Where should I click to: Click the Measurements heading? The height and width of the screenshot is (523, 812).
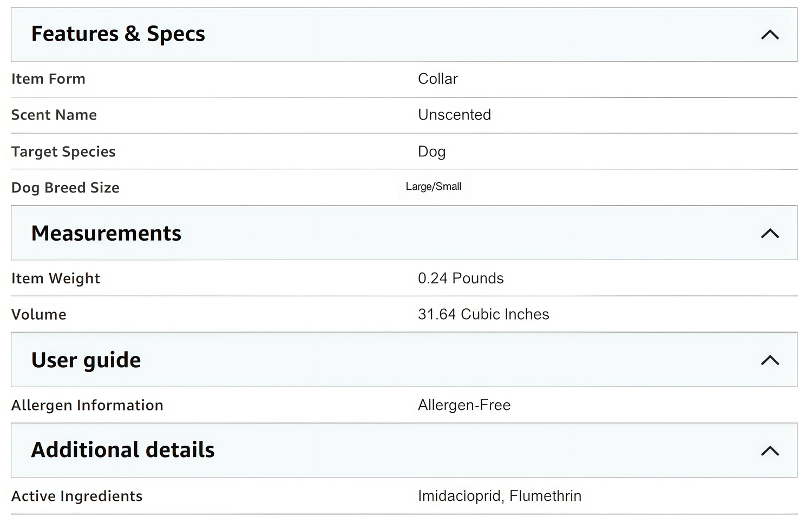(x=106, y=234)
